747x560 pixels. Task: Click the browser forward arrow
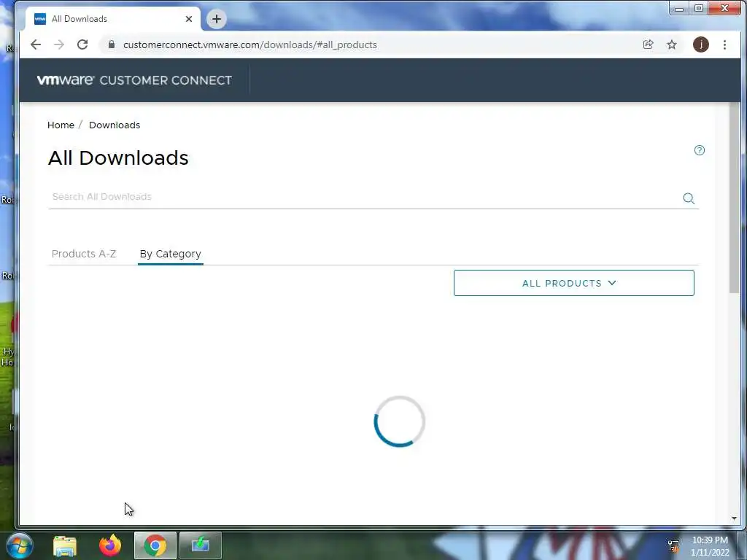[59, 44]
